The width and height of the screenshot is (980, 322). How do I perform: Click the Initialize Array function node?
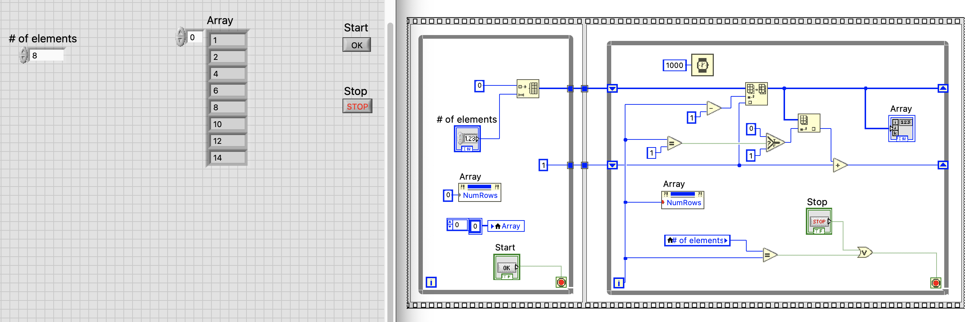click(x=528, y=89)
